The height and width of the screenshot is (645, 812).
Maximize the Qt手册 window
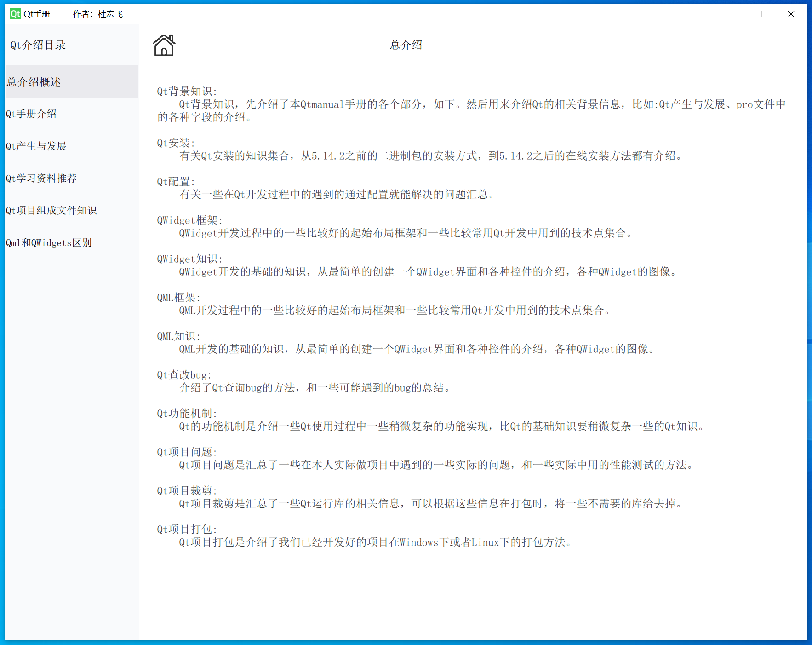coord(759,14)
